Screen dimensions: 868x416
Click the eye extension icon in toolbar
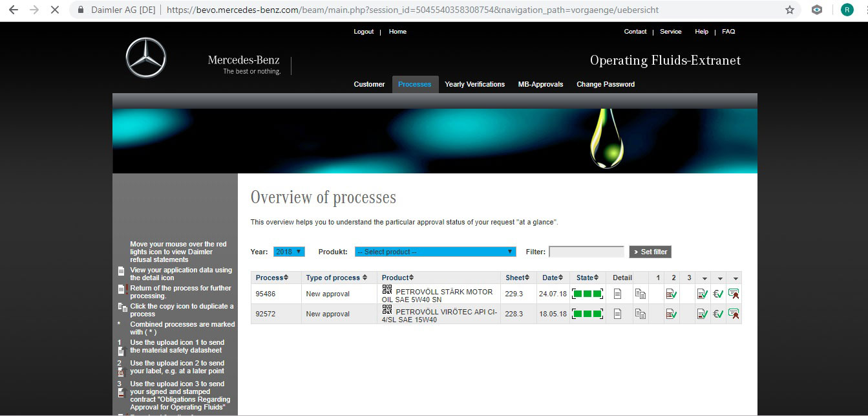(x=818, y=10)
